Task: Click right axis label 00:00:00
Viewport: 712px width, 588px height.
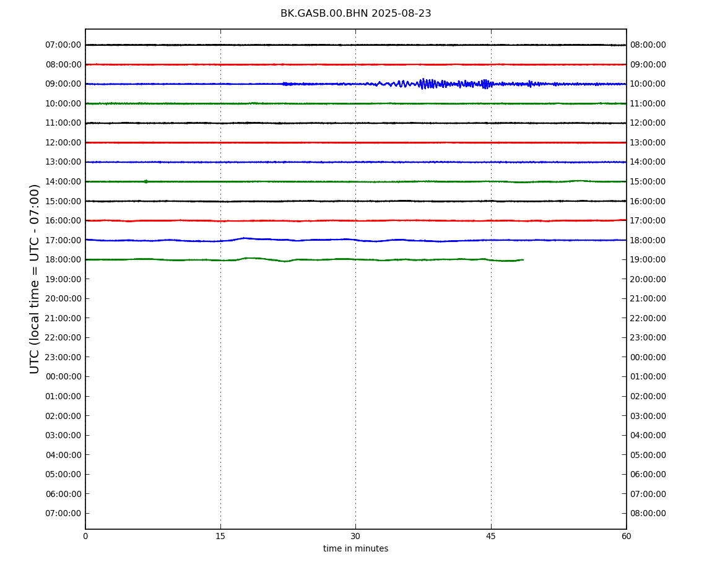Action: [648, 357]
